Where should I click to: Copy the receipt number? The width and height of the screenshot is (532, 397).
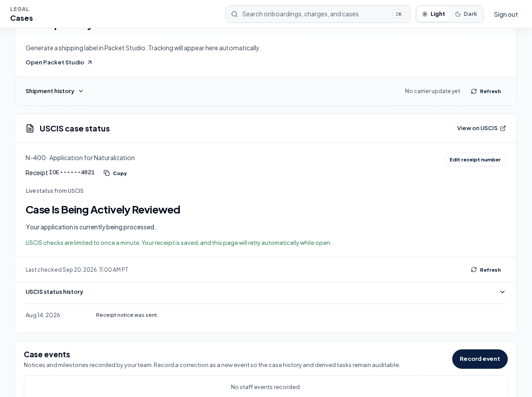coord(115,173)
